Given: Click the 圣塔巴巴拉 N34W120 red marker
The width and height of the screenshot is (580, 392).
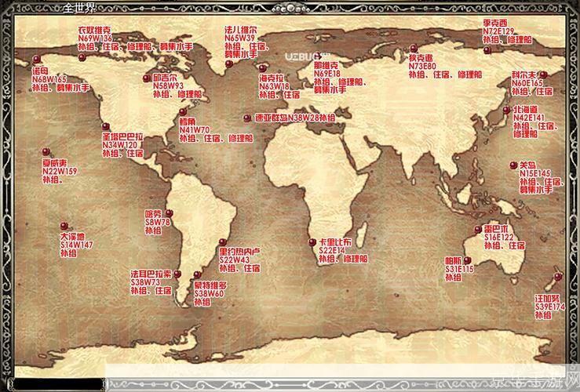Looking at the screenshot, I should tap(106, 126).
